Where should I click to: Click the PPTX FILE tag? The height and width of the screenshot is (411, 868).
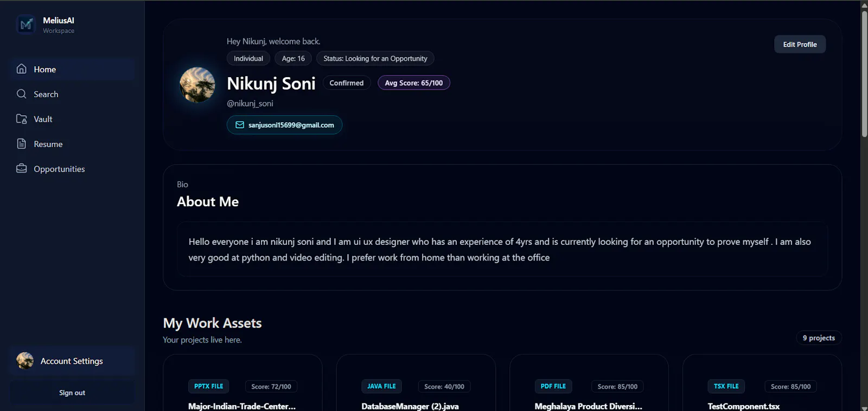click(x=209, y=386)
